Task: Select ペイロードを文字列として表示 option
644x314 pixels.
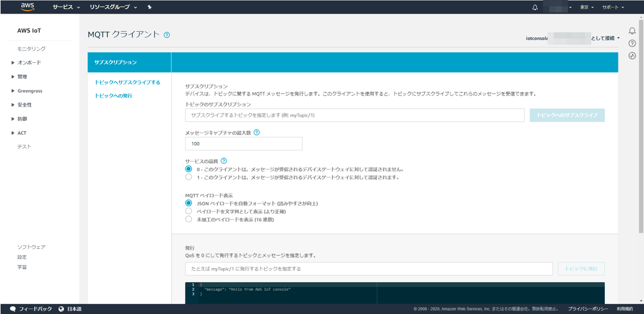Action: pos(188,211)
